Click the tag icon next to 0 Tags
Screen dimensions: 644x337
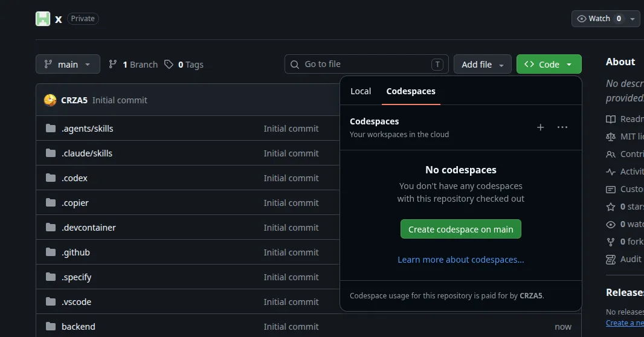click(x=169, y=65)
